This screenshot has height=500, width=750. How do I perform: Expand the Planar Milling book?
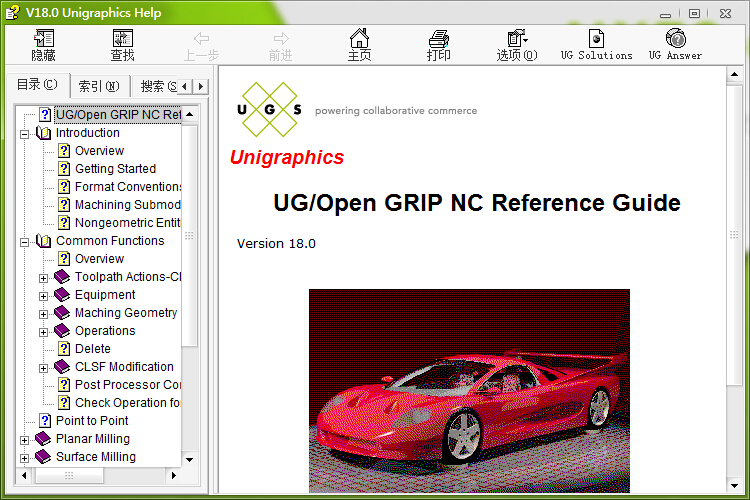(x=25, y=439)
